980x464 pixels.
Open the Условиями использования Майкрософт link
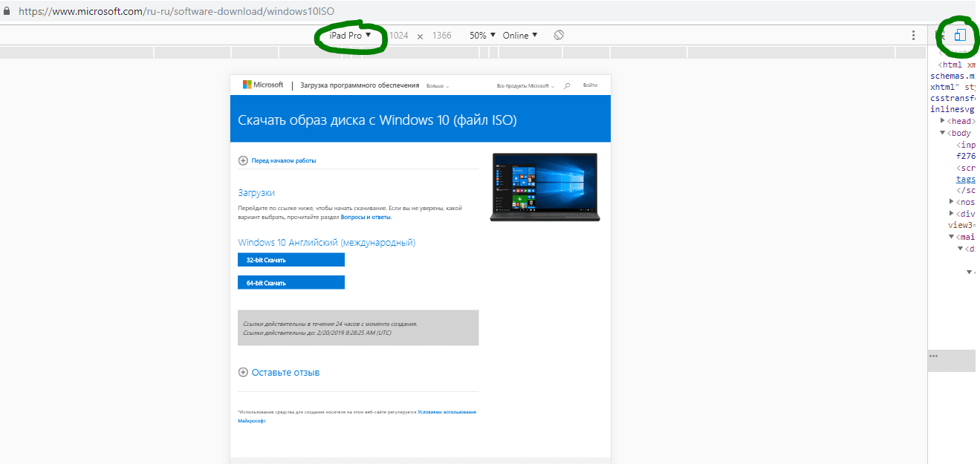pyautogui.click(x=447, y=411)
